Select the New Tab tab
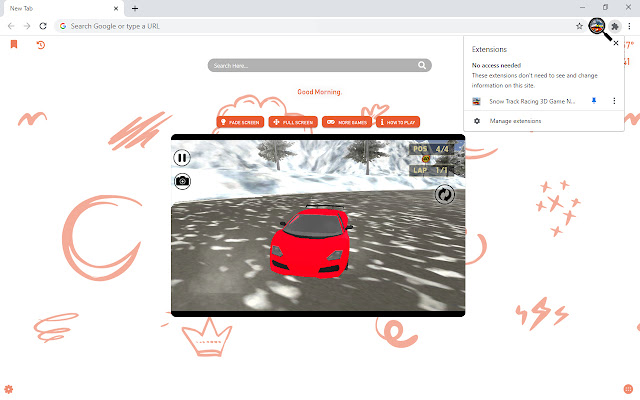Viewport: 640px width, 400px height. [x=60, y=8]
